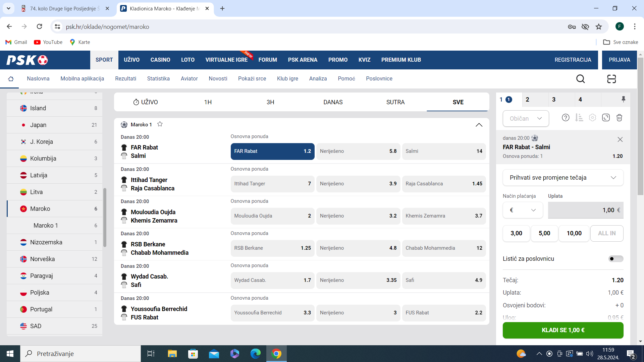644x362 pixels.
Task: Open the ticket scanner icon
Action: click(x=611, y=79)
